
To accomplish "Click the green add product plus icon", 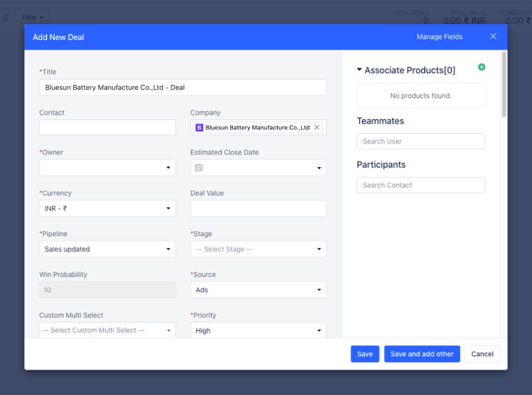I will click(482, 67).
